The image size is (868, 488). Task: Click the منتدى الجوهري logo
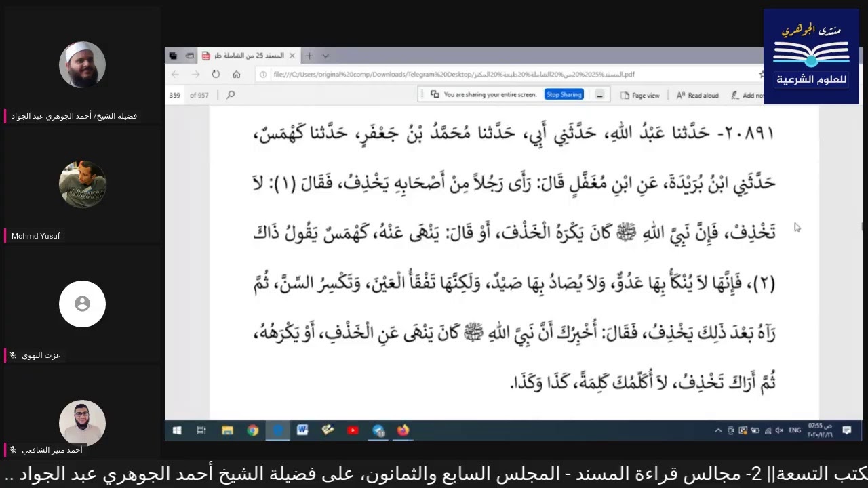coord(811,56)
